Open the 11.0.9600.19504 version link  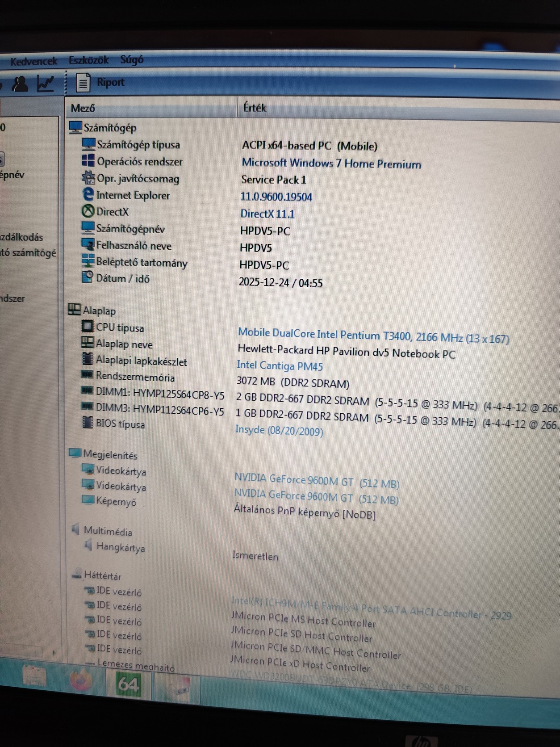[x=276, y=197]
